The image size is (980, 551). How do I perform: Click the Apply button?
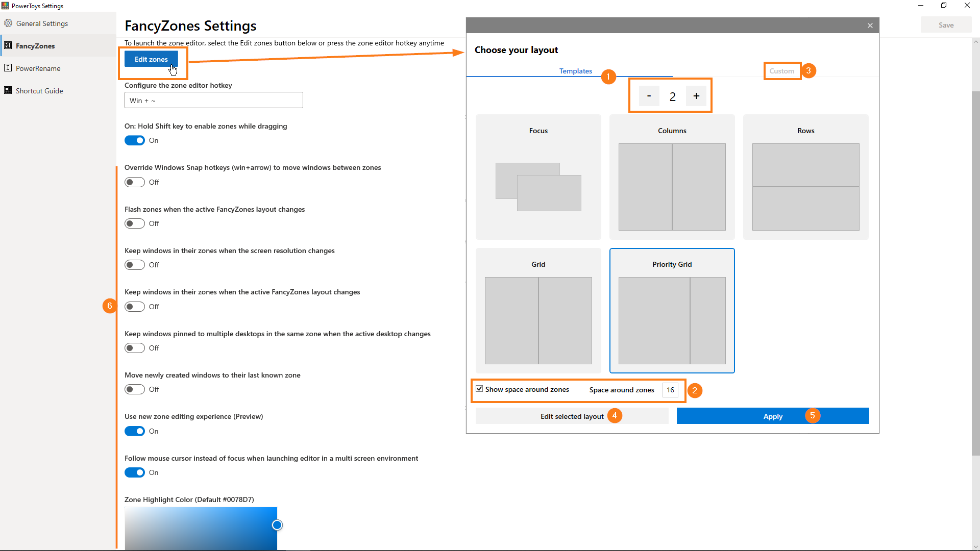click(x=773, y=416)
